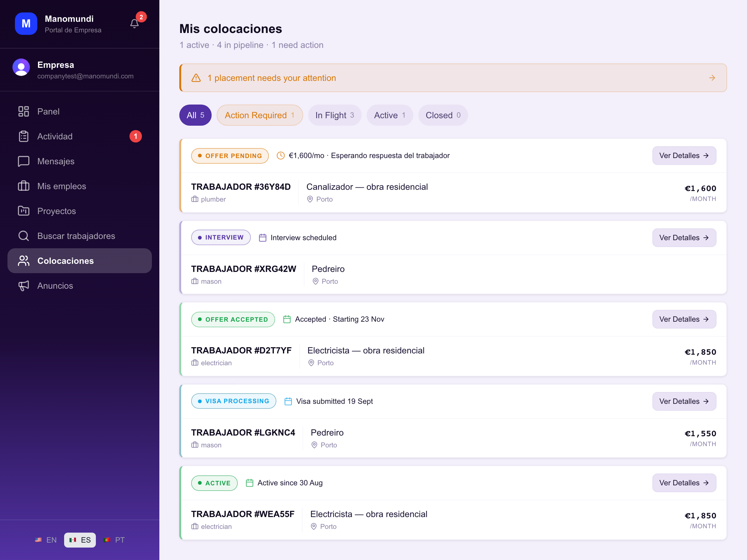747x560 pixels.
Task: Click calendar icon beside Interview scheduled
Action: click(x=262, y=238)
